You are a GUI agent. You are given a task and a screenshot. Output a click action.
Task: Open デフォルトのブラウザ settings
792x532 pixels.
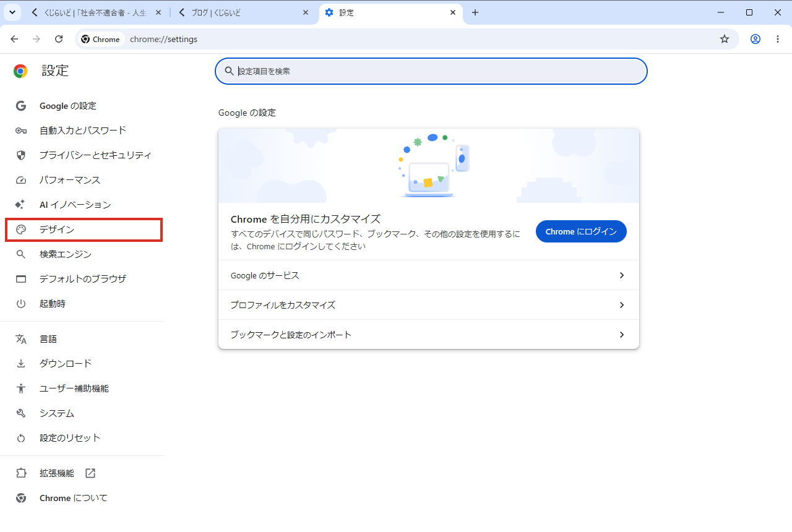coord(82,279)
